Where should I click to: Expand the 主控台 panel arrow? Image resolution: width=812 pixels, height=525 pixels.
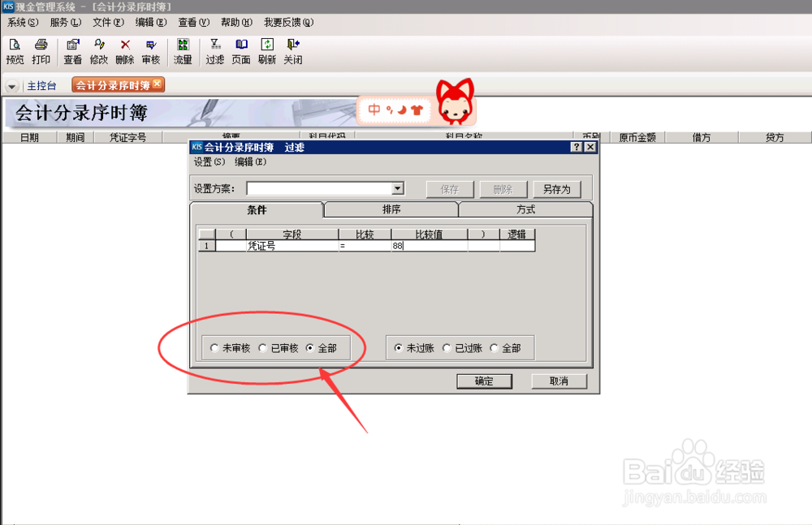(x=11, y=84)
